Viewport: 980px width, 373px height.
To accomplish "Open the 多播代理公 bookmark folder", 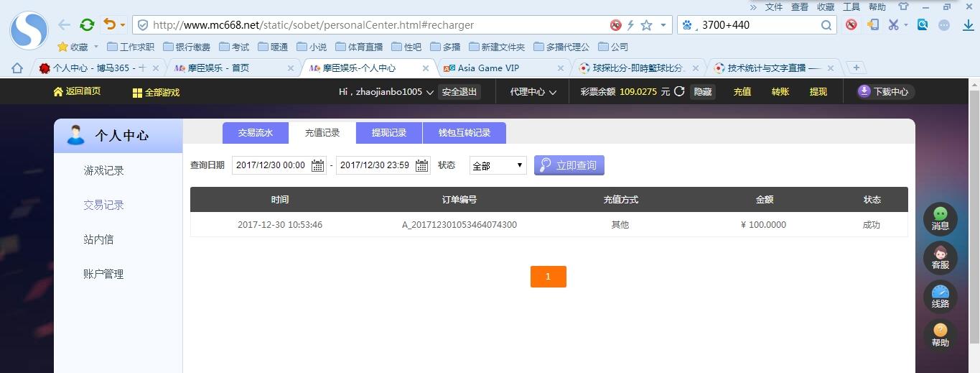I will 561,47.
